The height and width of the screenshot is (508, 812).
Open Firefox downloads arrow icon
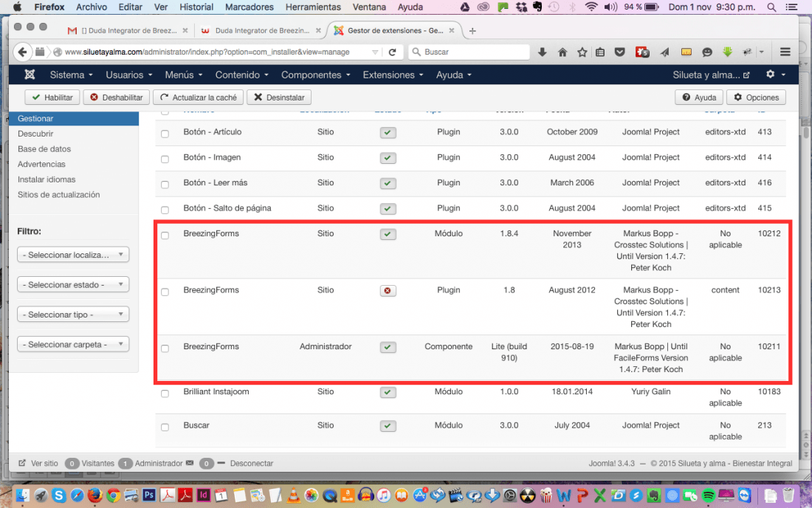pyautogui.click(x=543, y=52)
